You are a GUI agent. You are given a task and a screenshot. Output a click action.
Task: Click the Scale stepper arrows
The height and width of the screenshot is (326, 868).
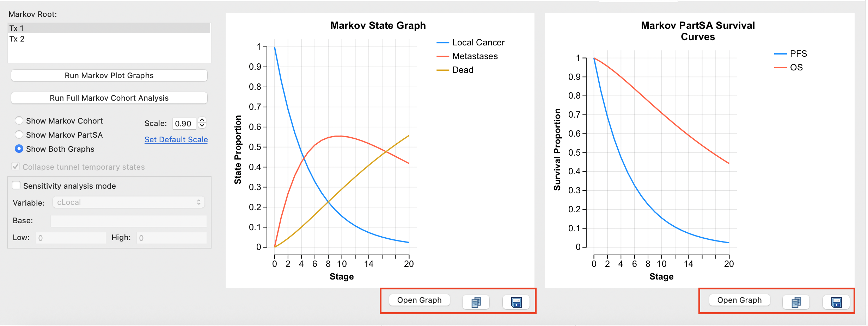pos(202,123)
